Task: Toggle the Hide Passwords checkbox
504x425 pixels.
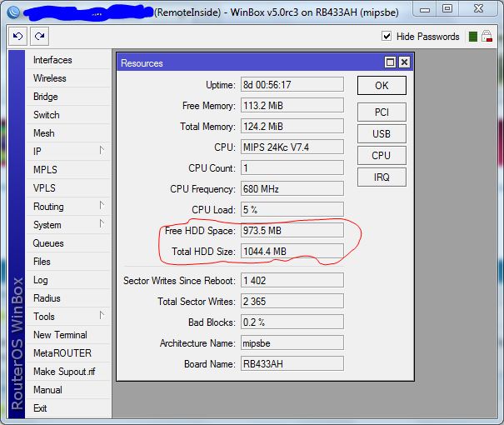Action: pos(387,36)
